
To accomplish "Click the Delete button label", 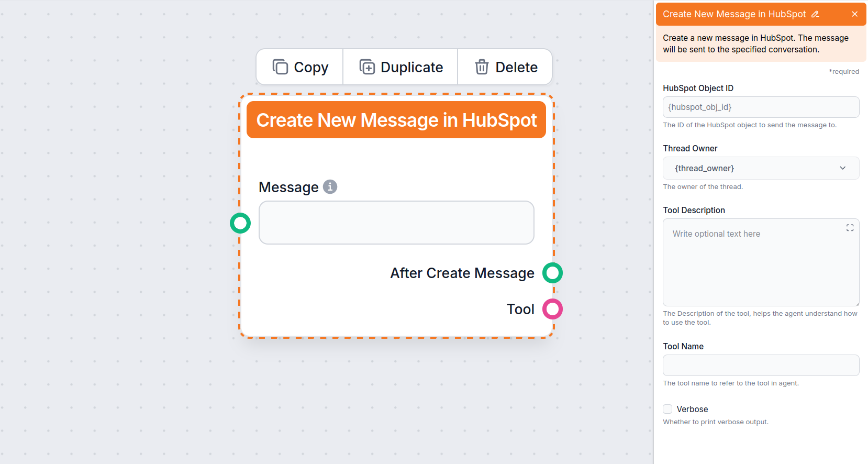I will tap(516, 68).
